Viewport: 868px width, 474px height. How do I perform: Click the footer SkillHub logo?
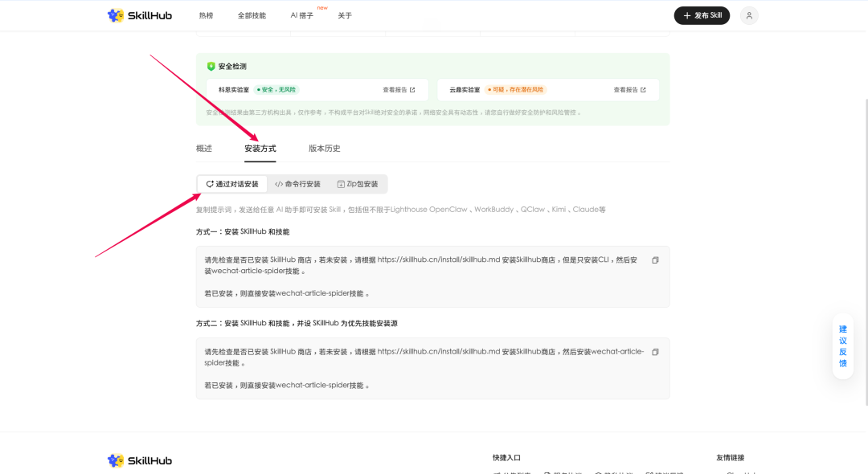tap(140, 460)
